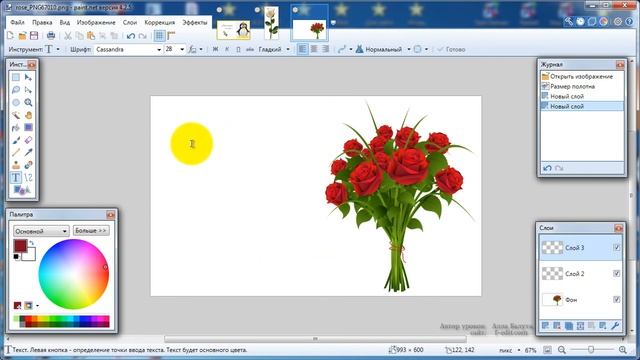This screenshot has height=360, width=640.
Task: Select the Gradient tool
Action: 28,128
